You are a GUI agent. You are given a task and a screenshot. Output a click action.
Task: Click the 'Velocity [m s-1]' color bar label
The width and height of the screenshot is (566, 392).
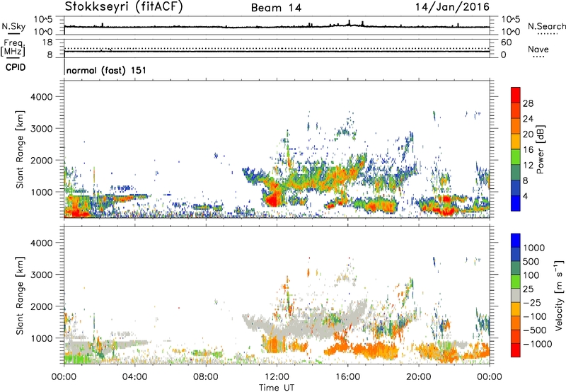[559, 295]
